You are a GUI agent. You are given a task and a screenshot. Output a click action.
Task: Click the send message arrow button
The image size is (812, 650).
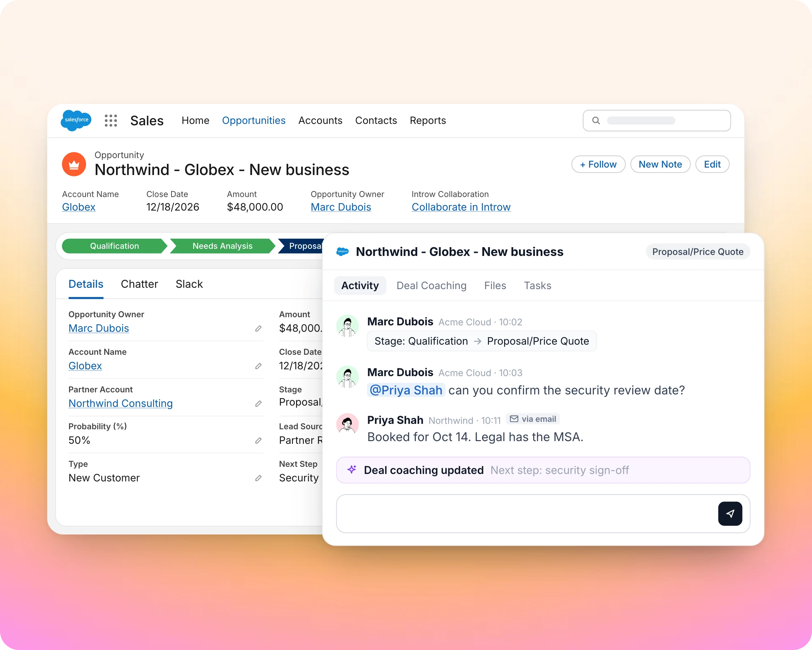(730, 513)
